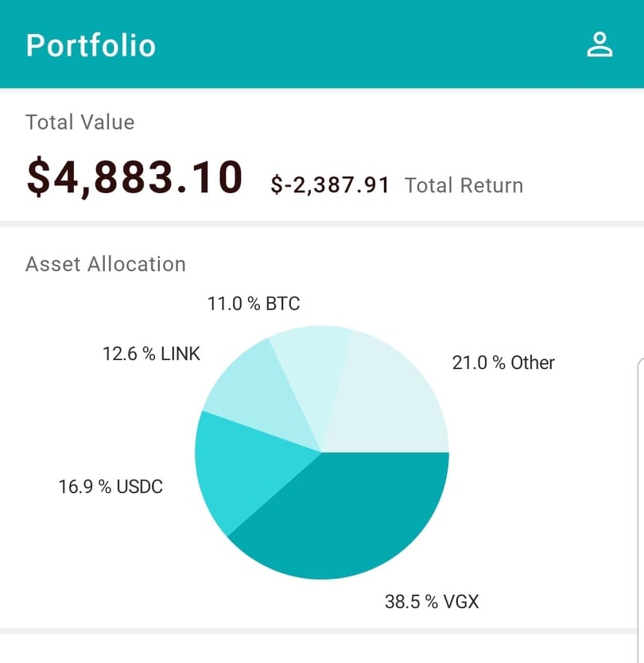
Task: Tap the Asset Allocation section heading
Action: 106,264
